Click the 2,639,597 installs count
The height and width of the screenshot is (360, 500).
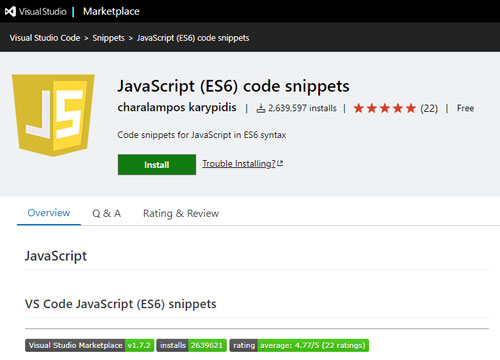tap(302, 108)
